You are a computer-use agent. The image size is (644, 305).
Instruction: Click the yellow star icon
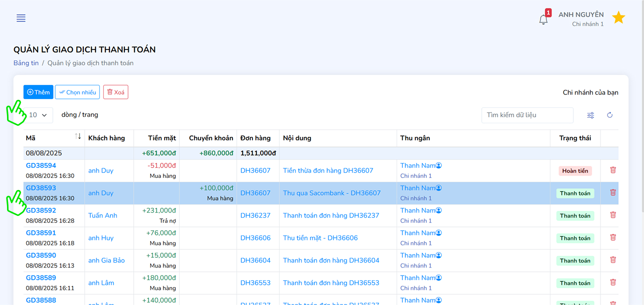pos(618,18)
